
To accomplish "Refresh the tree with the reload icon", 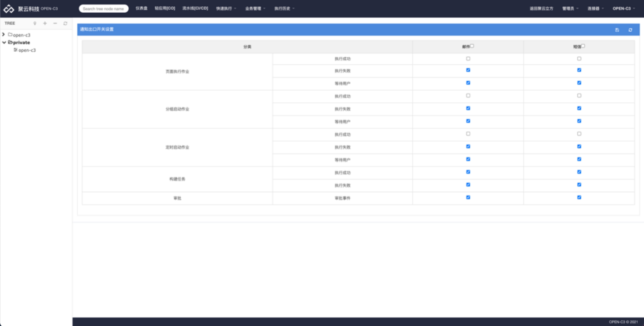I will click(65, 23).
